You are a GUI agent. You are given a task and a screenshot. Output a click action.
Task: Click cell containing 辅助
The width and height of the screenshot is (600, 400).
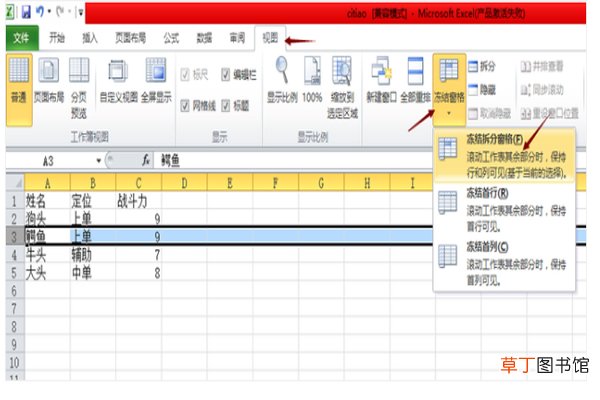click(93, 255)
